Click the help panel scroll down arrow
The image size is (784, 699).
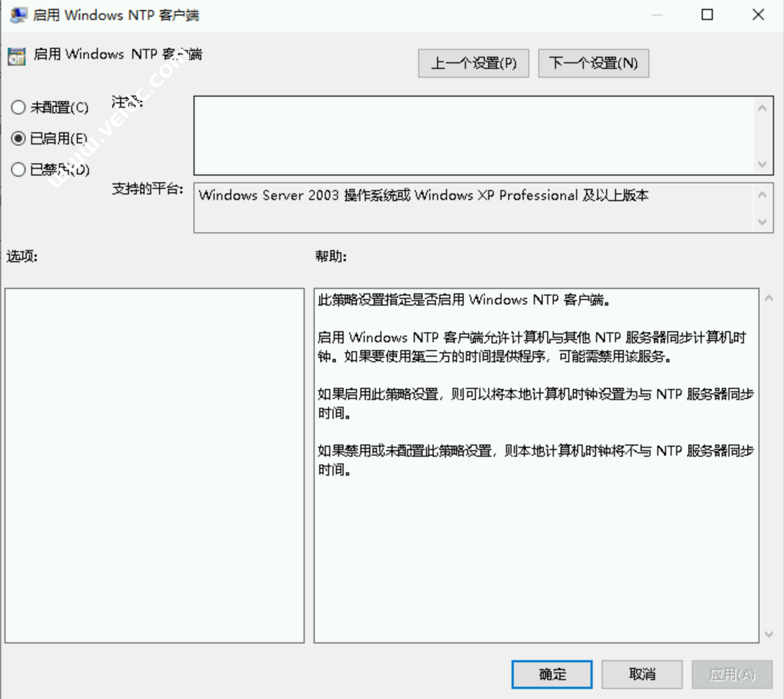point(769,634)
